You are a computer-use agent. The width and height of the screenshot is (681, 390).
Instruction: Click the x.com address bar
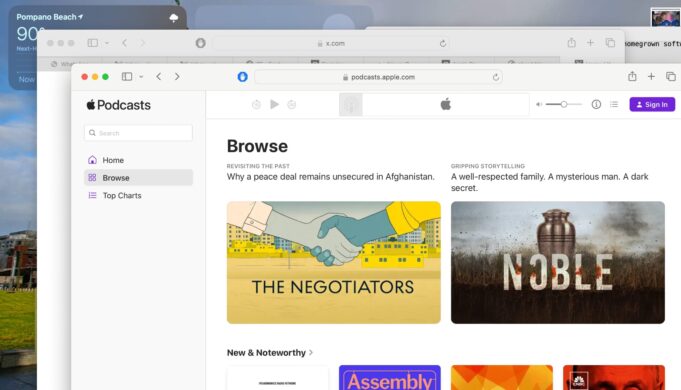click(x=331, y=43)
